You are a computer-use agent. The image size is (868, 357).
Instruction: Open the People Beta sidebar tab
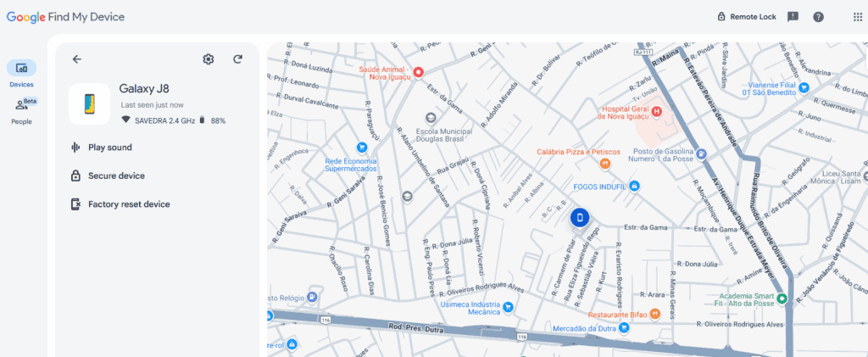pyautogui.click(x=21, y=111)
